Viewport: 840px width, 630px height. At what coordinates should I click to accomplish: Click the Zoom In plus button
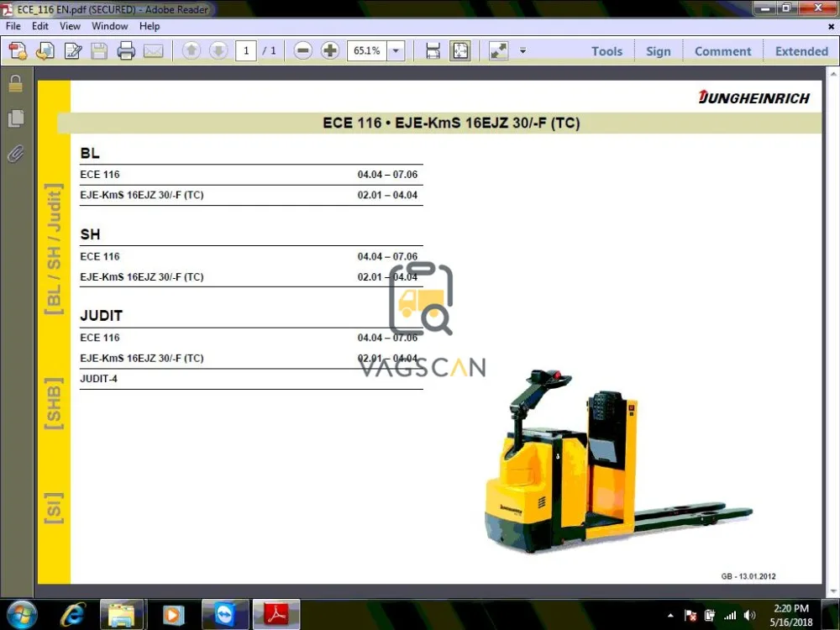click(330, 51)
